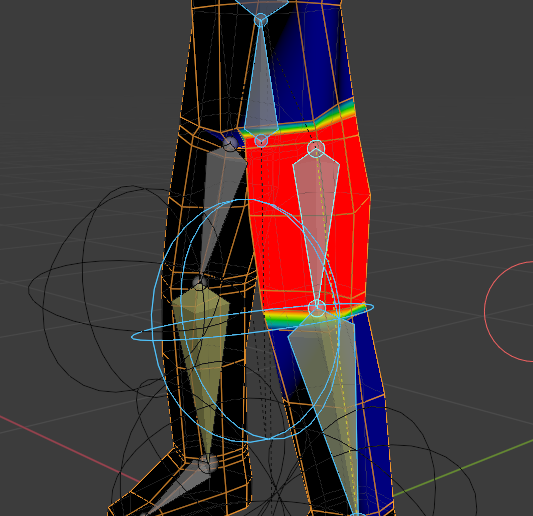This screenshot has width=533, height=516.
Task: Click the hip joint sphere above the pink bone
Action: point(316,149)
